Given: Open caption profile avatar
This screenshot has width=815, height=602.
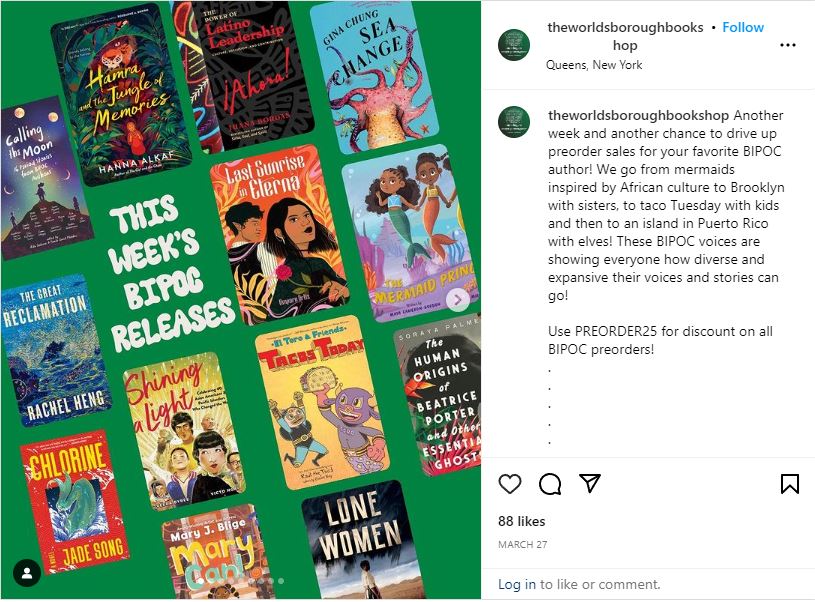Looking at the screenshot, I should point(514,122).
